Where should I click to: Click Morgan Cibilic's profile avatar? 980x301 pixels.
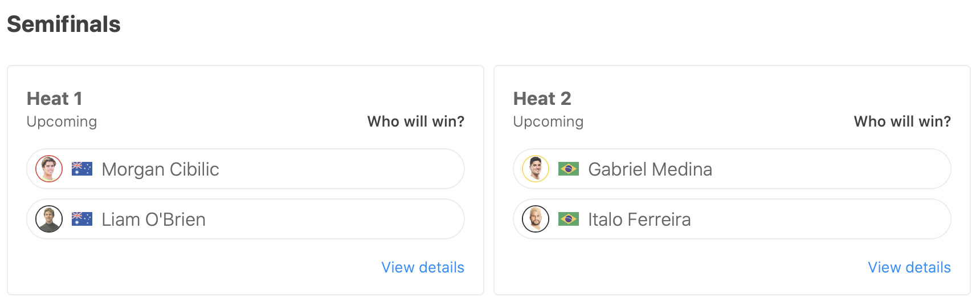tap(49, 169)
